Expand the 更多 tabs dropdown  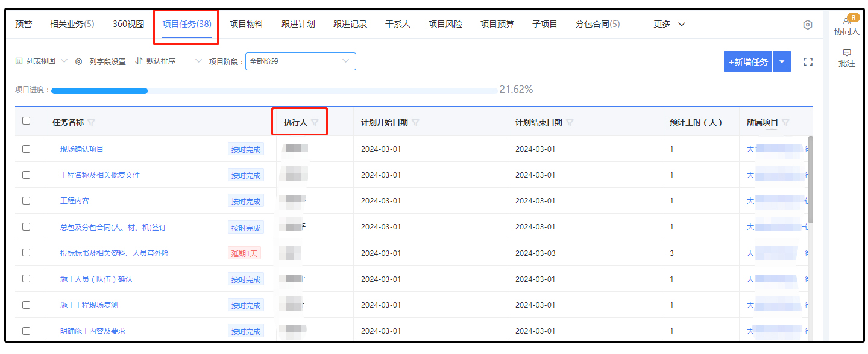[669, 24]
